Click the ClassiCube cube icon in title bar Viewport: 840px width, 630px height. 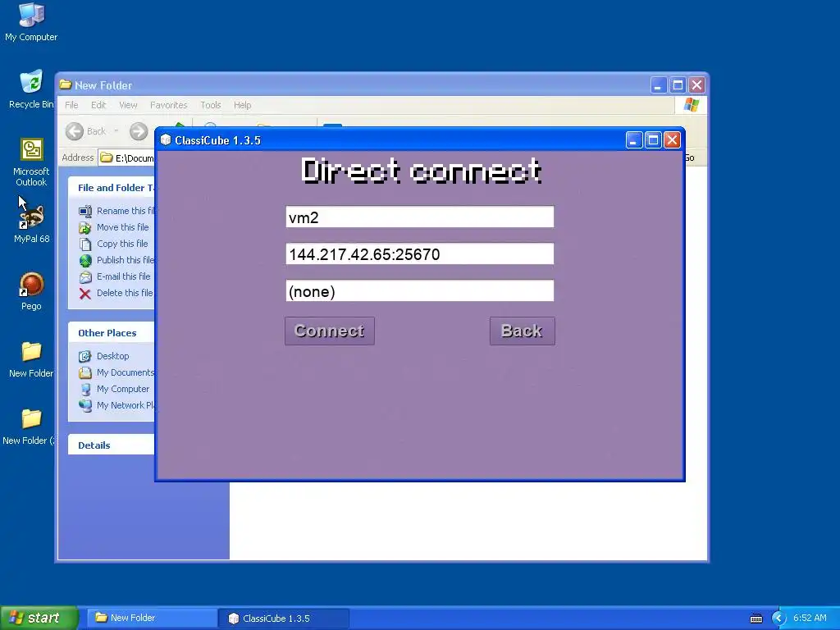[x=166, y=140]
